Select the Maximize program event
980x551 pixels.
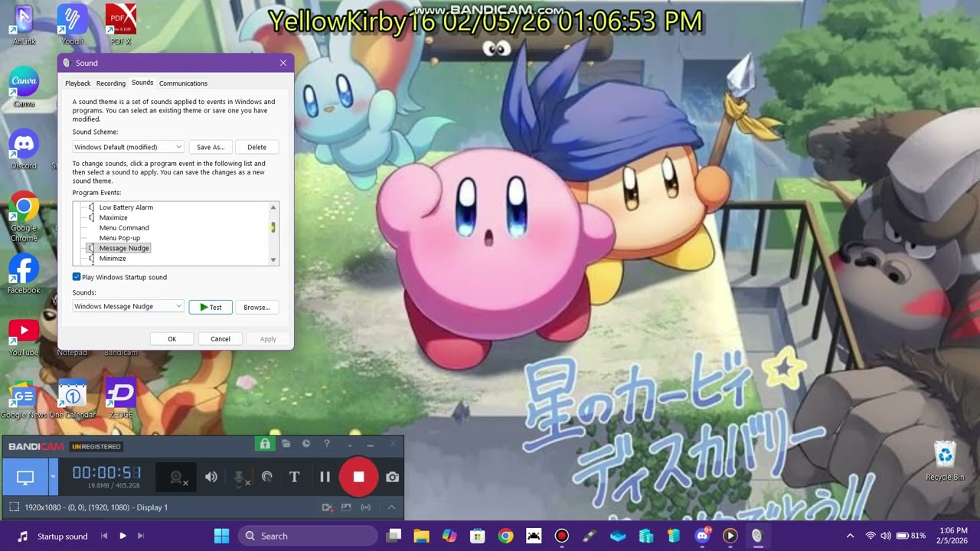pos(113,217)
